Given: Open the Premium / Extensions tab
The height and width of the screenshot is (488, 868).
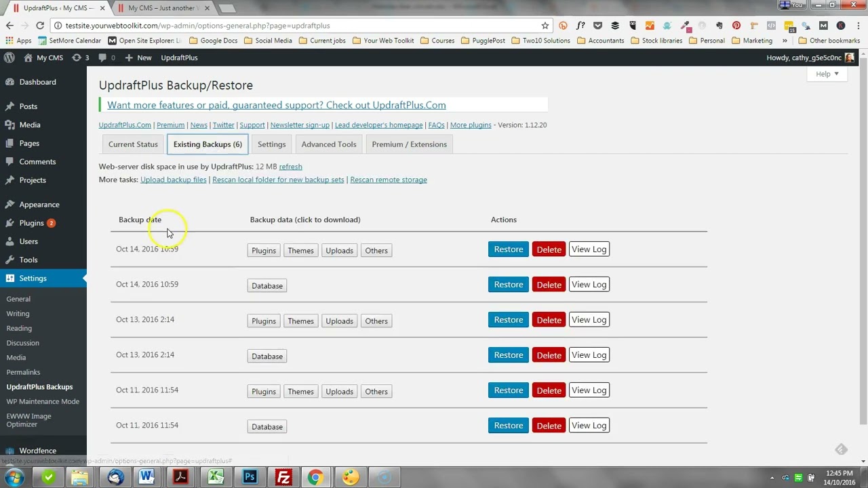Looking at the screenshot, I should point(409,144).
